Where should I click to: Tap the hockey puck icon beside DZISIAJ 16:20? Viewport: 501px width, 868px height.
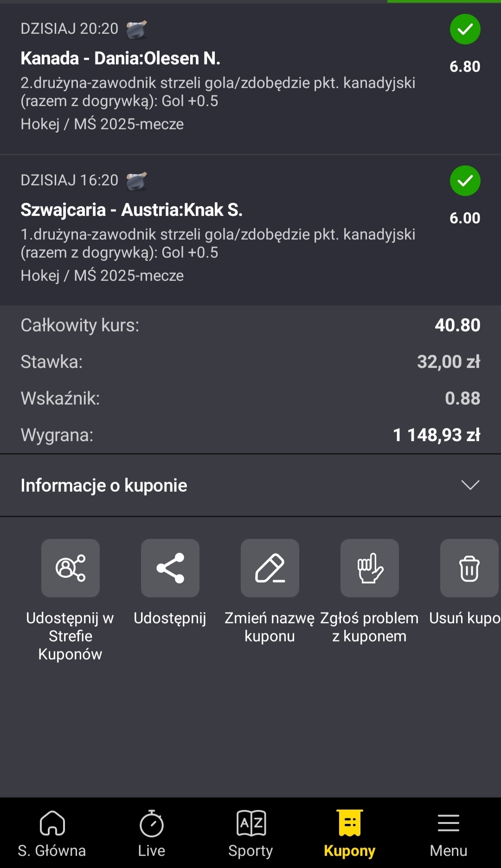(x=137, y=181)
